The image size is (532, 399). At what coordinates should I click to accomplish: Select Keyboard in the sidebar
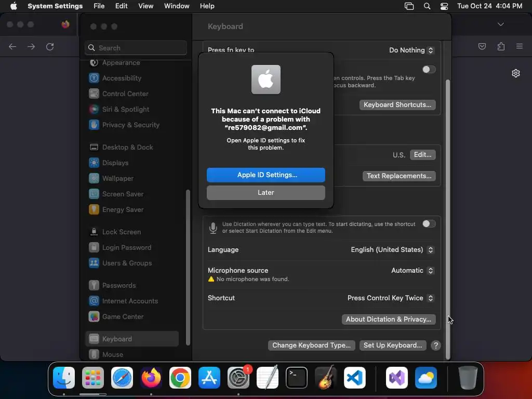click(132, 339)
